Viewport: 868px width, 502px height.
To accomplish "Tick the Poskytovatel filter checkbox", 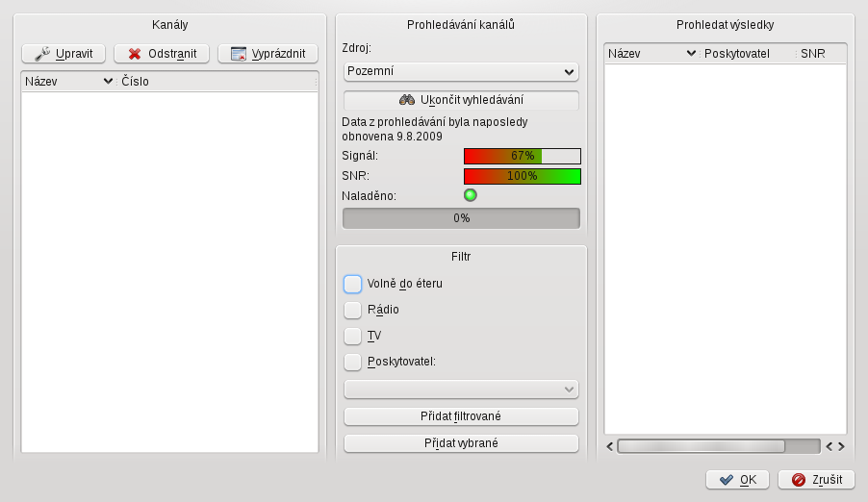I will click(x=352, y=362).
